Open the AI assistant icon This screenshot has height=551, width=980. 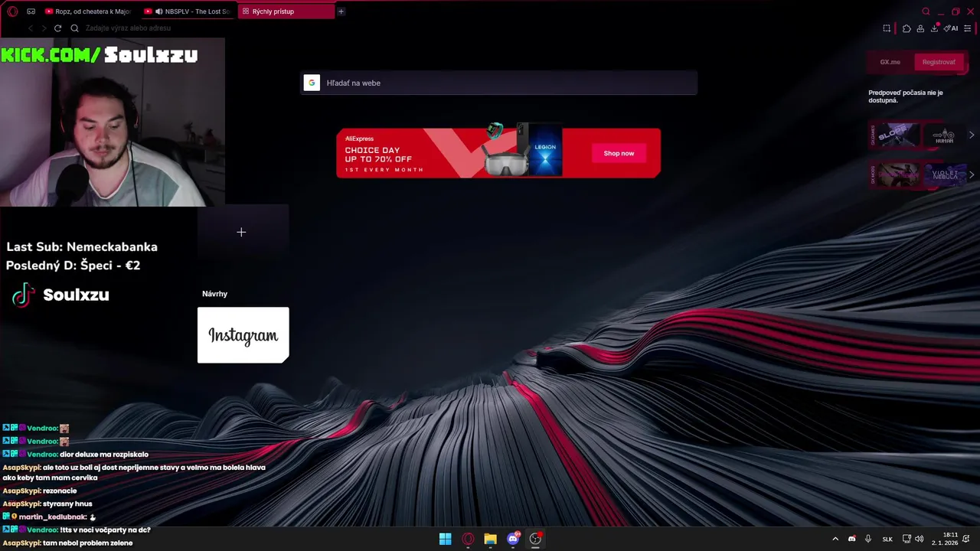tap(951, 28)
